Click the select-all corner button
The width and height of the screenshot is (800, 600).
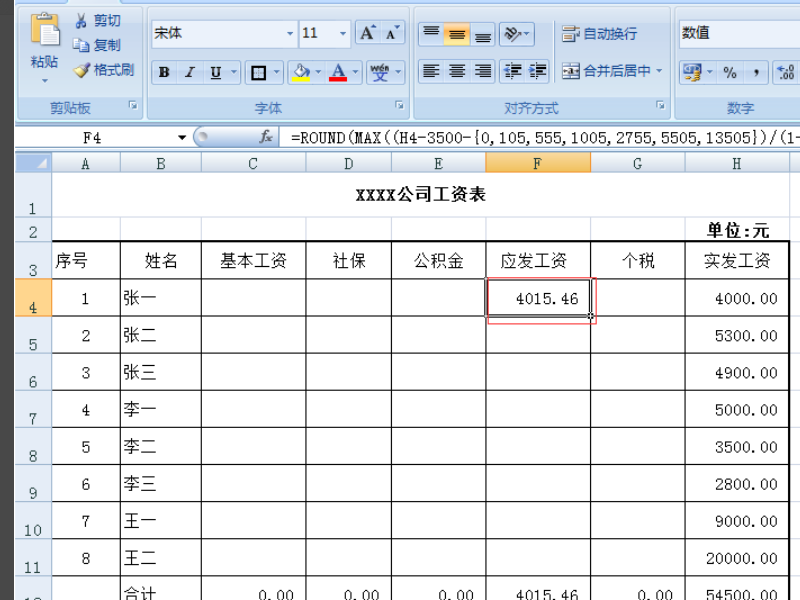pyautogui.click(x=34, y=163)
